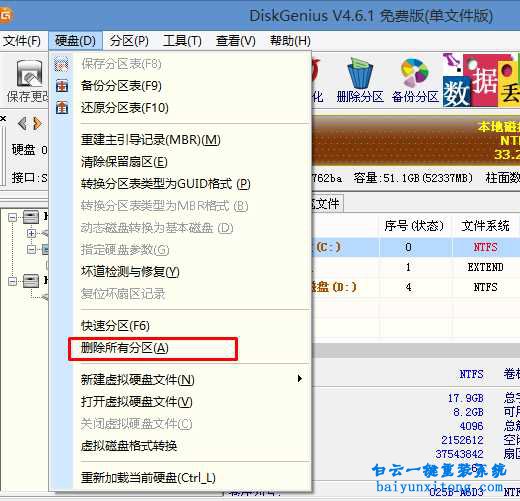Collapse the first hard disk tree node
This screenshot has height=501, width=520.
tap(12, 218)
